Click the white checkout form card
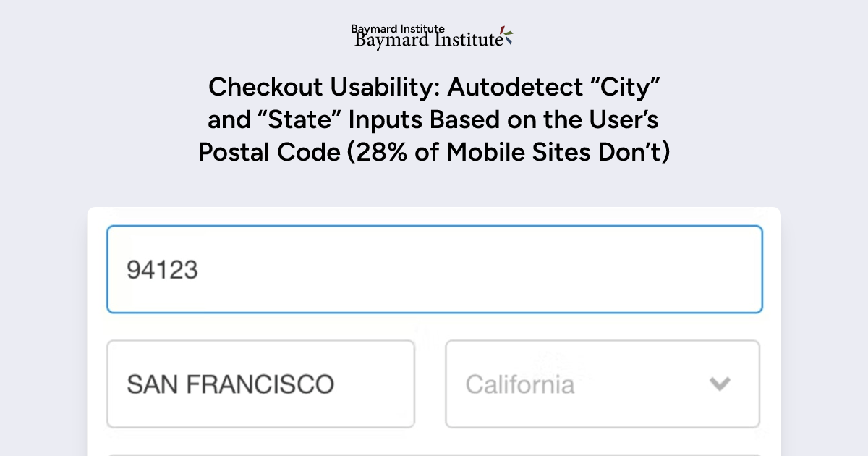The height and width of the screenshot is (456, 868). pos(434,326)
